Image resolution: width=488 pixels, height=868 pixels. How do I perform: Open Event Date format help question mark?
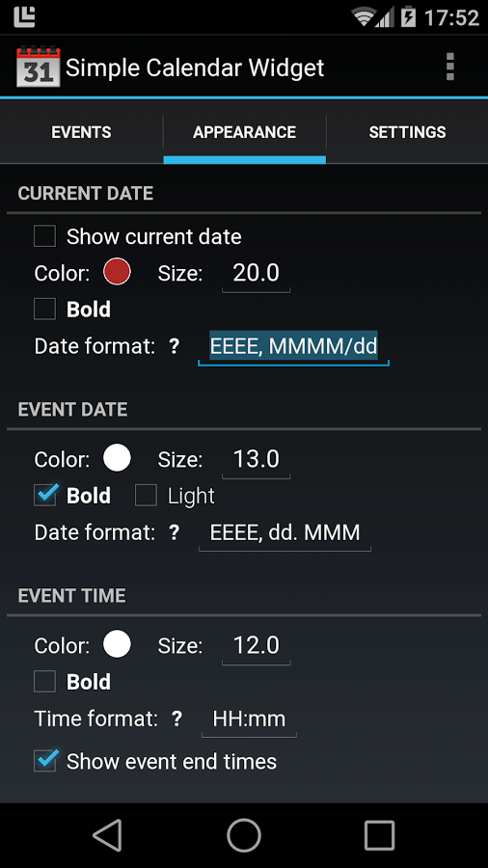point(175,532)
